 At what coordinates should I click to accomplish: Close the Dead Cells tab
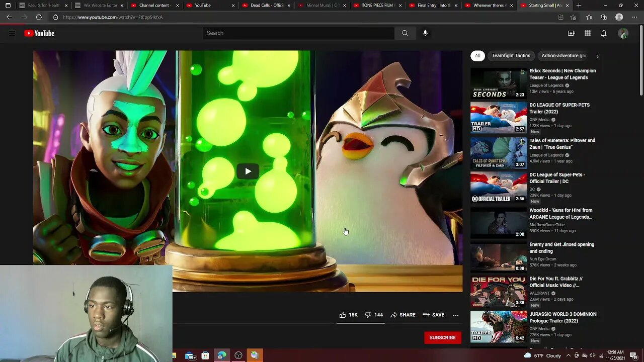tap(289, 6)
